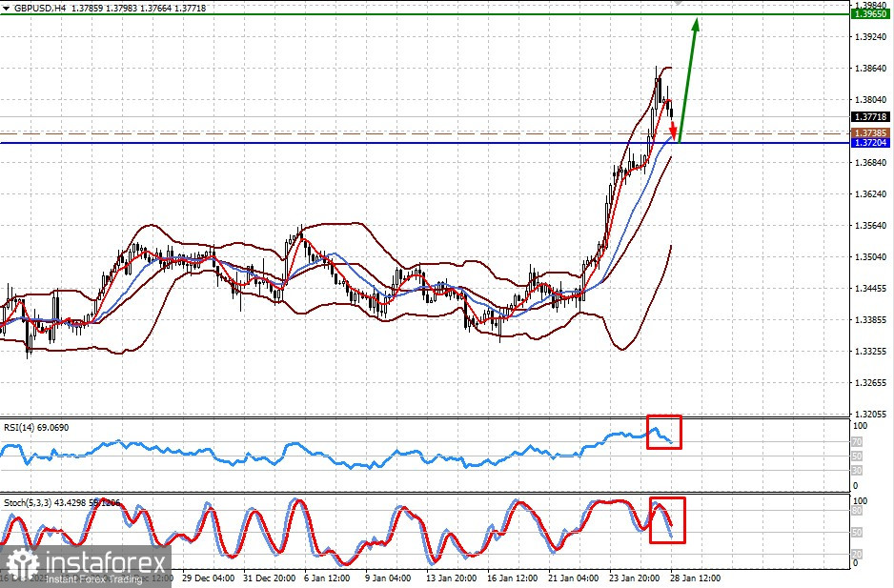Click the 21 Jan 04:00 time label
The height and width of the screenshot is (588, 894).
574,578
